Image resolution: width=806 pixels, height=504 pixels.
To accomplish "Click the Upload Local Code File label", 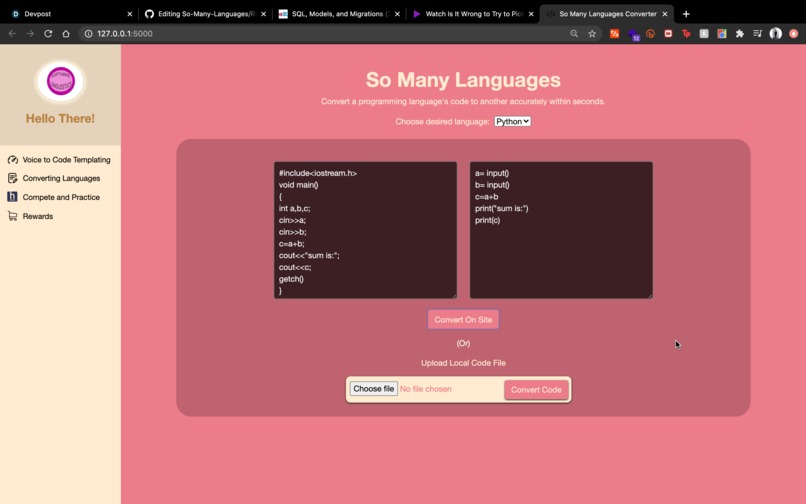I will tap(463, 363).
